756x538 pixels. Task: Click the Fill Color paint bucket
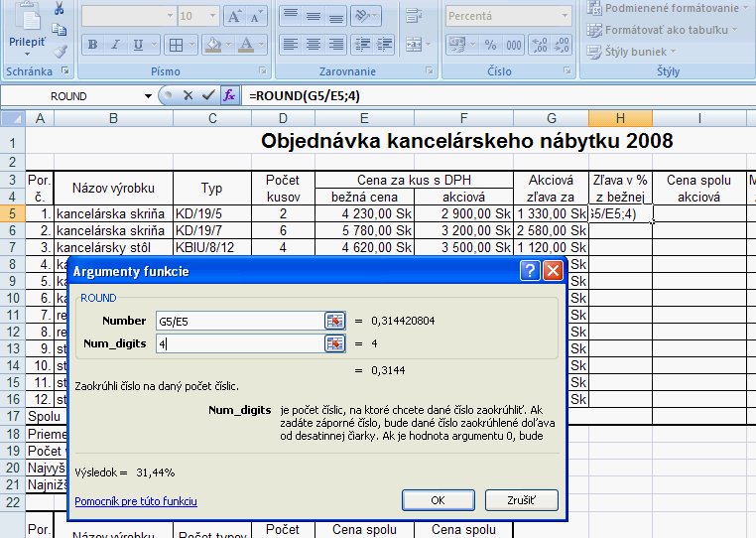pos(213,45)
